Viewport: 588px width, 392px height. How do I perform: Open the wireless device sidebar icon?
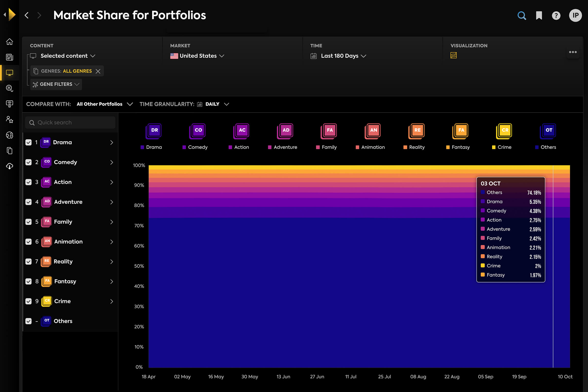click(10, 104)
